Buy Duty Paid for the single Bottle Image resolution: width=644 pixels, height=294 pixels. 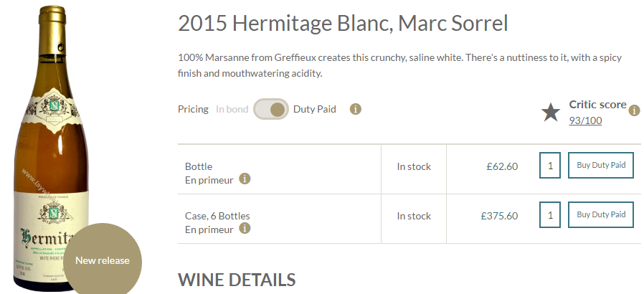coord(601,165)
